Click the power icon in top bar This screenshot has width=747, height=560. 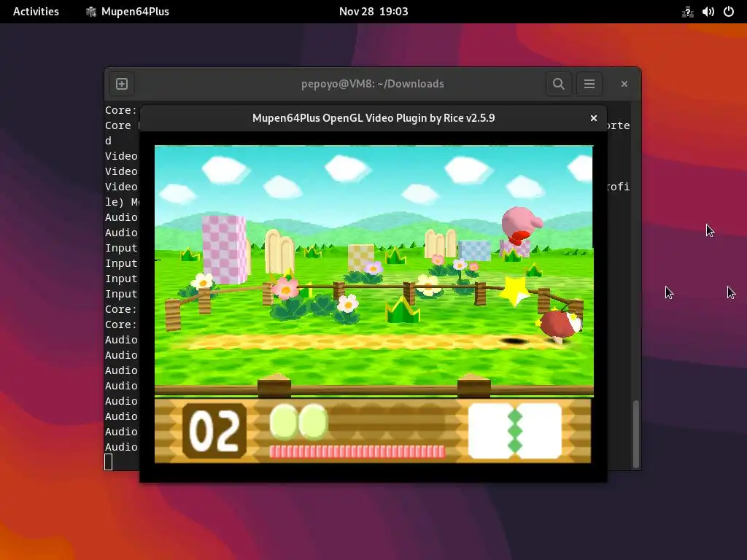(x=729, y=12)
